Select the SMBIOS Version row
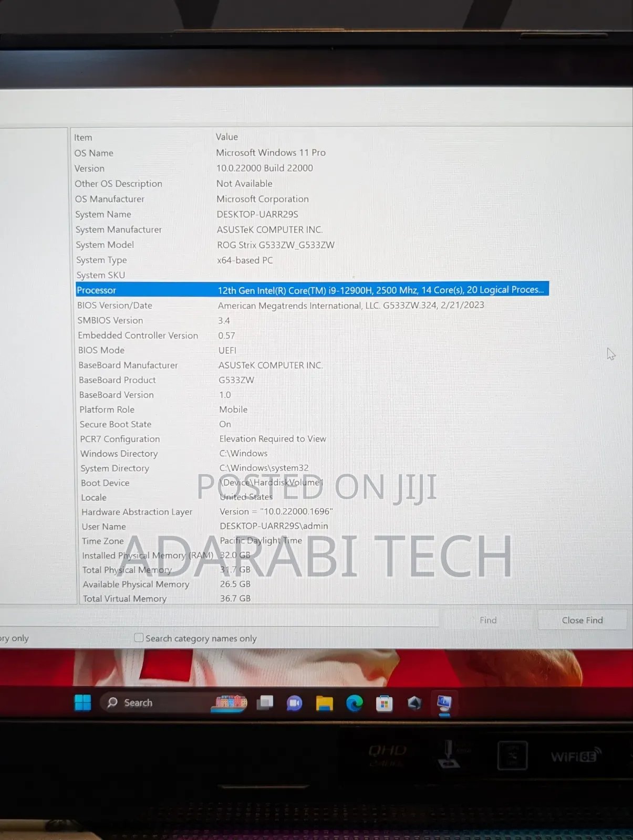Viewport: 633px width, 840px height. tap(312, 320)
